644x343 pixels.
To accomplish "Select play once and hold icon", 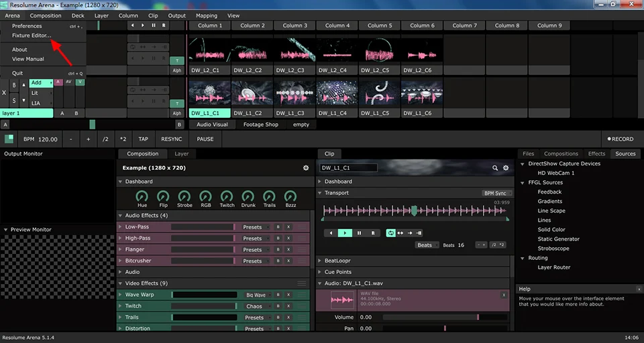I will [419, 233].
